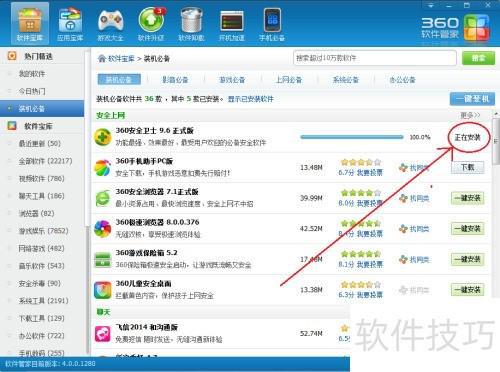Click the sidebar 软件宝库 section icon
Viewport: 500px width, 372px height.
coord(12,126)
